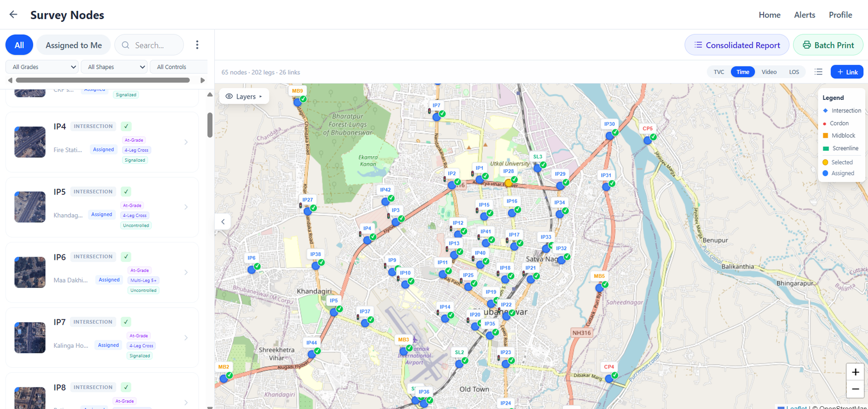Select the IP42 node marker on the map
The height and width of the screenshot is (409, 868).
[x=385, y=201]
